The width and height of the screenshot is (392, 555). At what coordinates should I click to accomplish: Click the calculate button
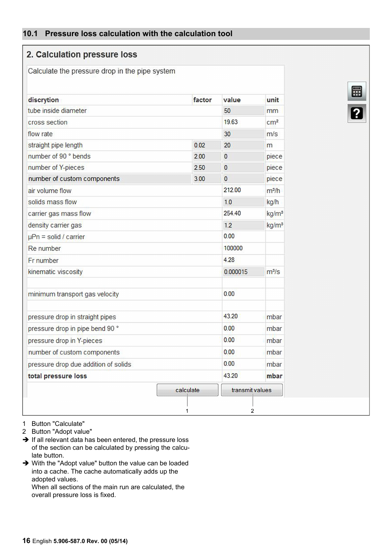pos(187,390)
